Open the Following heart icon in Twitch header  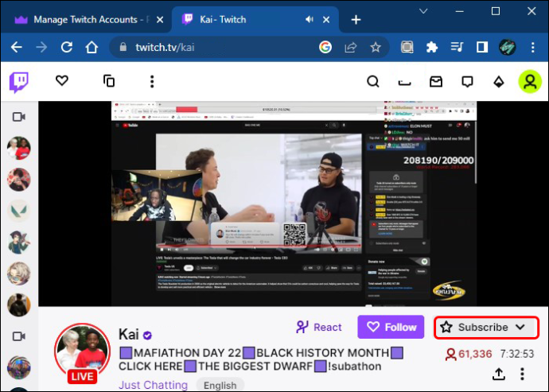point(62,80)
